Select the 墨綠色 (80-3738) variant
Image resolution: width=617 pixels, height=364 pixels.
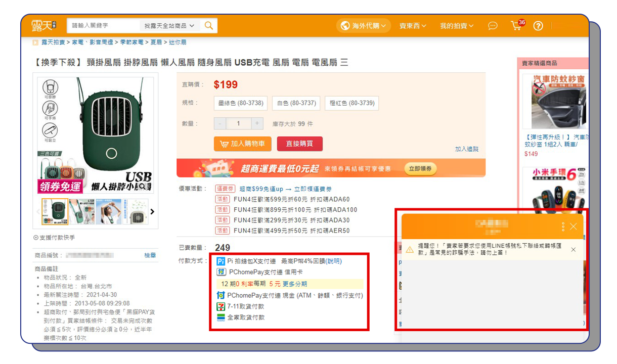click(x=241, y=103)
